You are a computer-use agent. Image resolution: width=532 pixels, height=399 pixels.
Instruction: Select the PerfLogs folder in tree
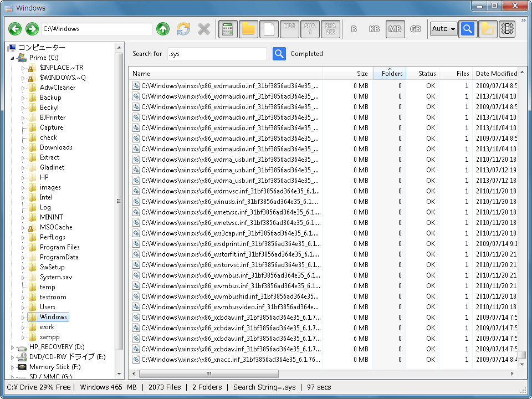[53, 237]
